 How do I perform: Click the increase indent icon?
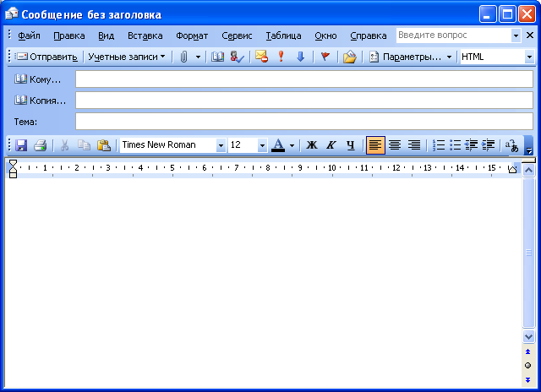click(x=489, y=145)
